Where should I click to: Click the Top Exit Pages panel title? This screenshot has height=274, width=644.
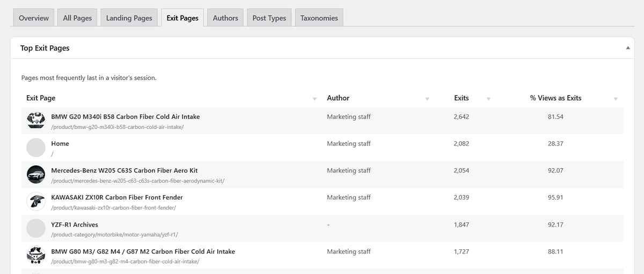(45, 48)
